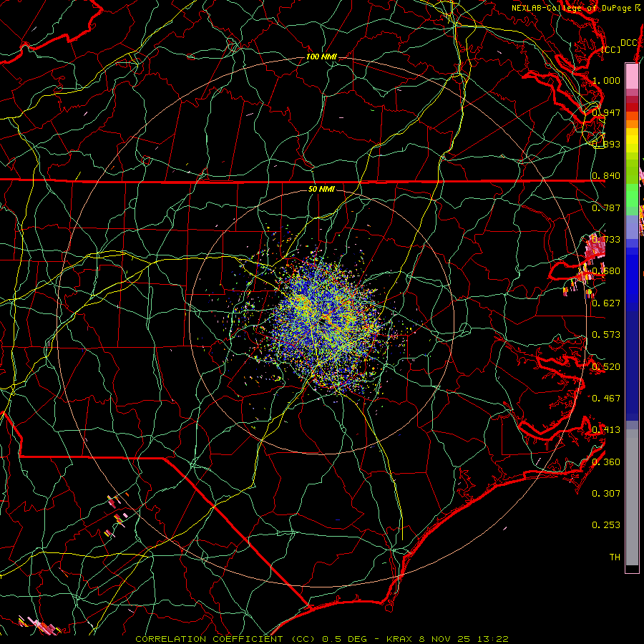Pick the light pink swatch beside 1.000
The width and height of the screenshot is (644, 644).
[x=632, y=77]
